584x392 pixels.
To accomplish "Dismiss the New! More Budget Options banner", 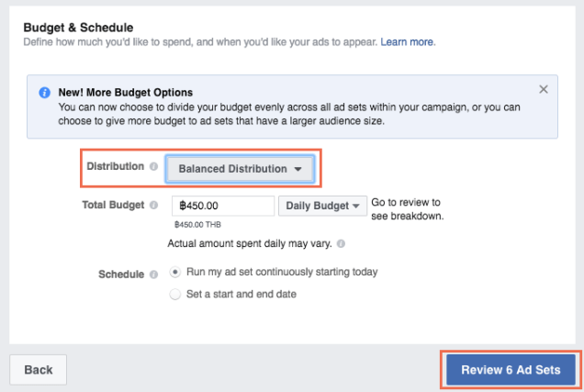I will pos(544,89).
